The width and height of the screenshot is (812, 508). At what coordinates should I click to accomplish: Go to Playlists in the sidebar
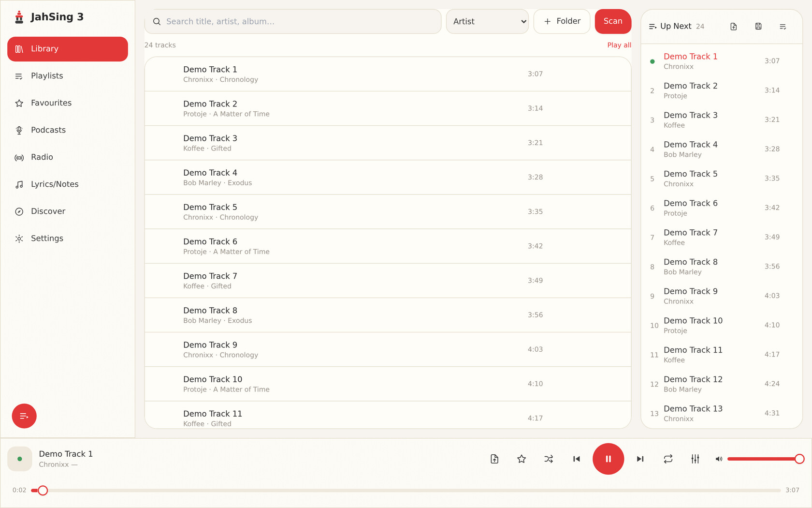tap(68, 76)
